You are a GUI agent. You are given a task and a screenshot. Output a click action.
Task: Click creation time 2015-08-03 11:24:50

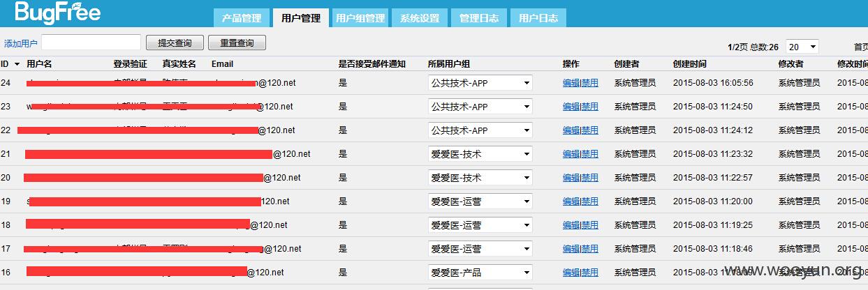(x=713, y=107)
